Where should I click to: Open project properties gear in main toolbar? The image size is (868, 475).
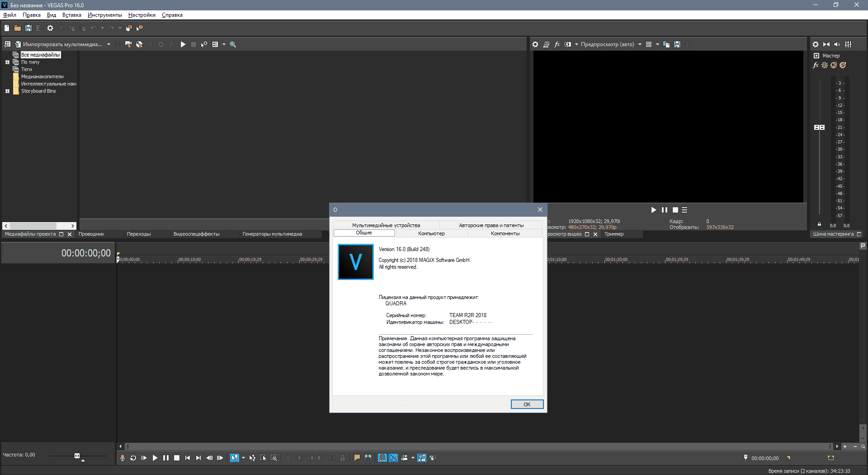tap(50, 28)
